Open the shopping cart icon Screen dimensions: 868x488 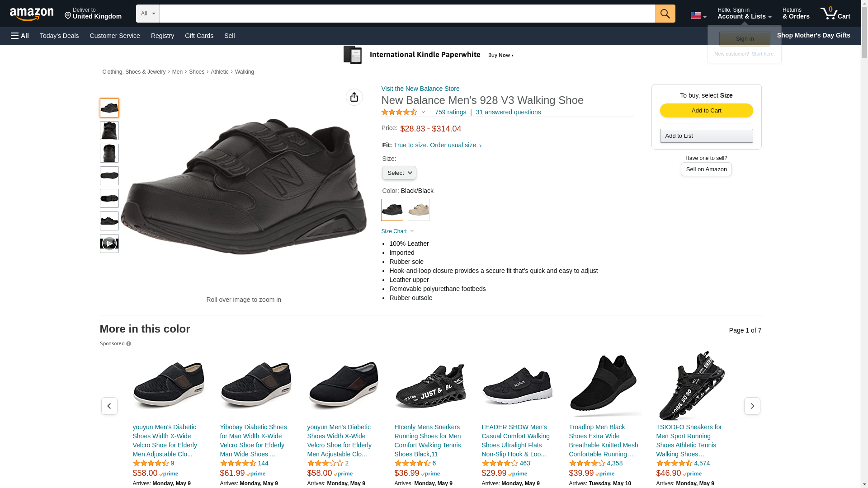tap(835, 14)
